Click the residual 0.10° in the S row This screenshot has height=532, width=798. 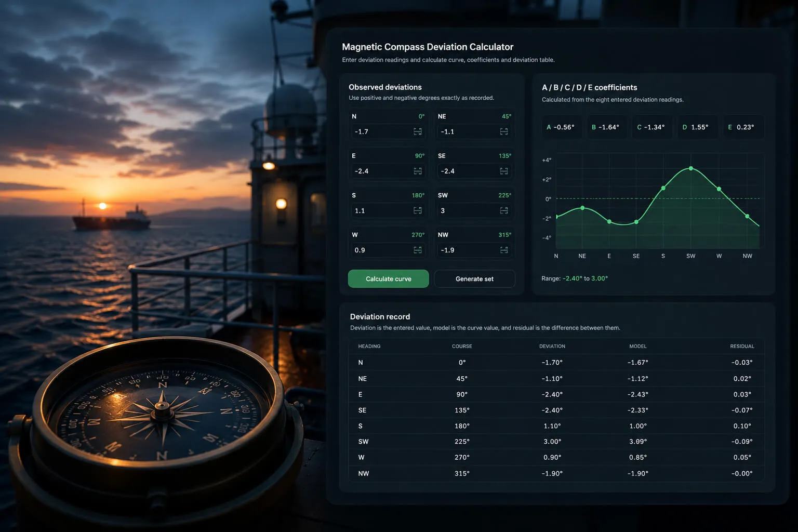[742, 426]
